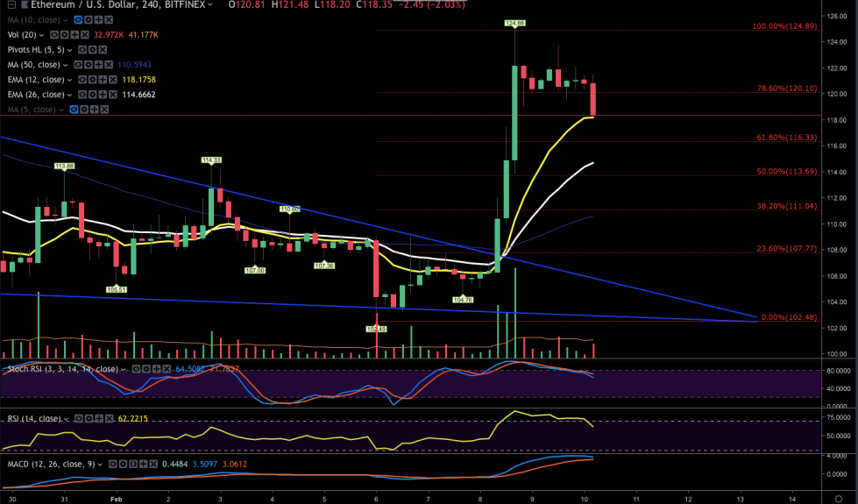Click plus icon next to MA (50, close)

pyautogui.click(x=97, y=65)
